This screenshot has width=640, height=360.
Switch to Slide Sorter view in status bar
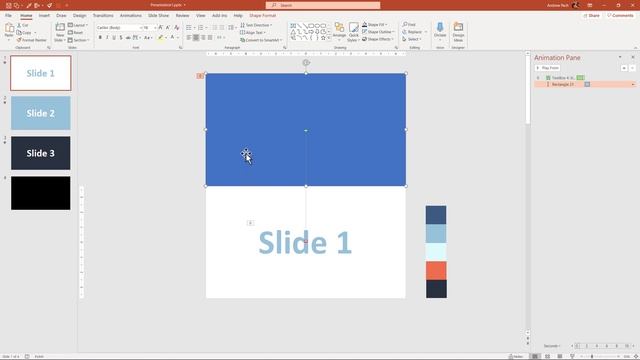pyautogui.click(x=547, y=356)
